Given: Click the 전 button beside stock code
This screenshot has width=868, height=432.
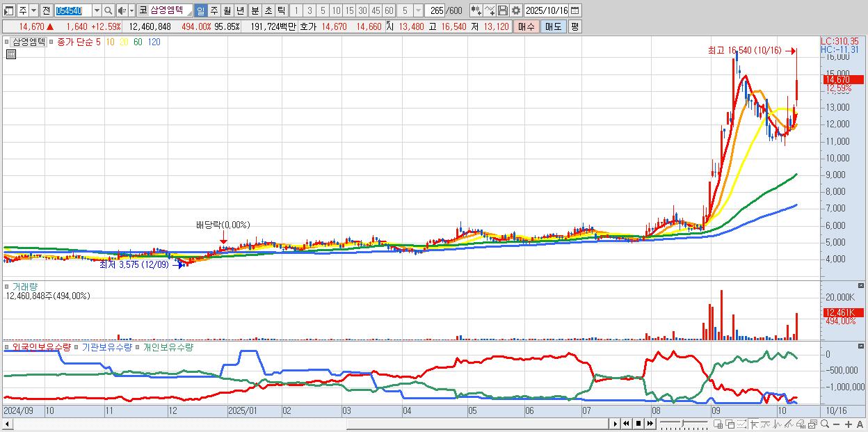Looking at the screenshot, I should pos(46,10).
